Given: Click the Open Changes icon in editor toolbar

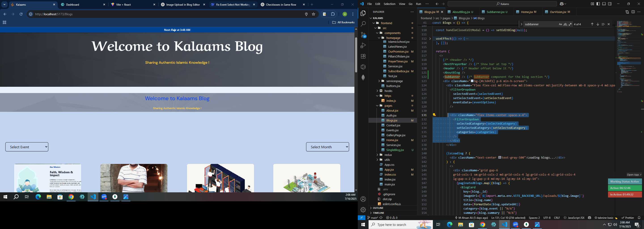Looking at the screenshot, I should tap(627, 12).
